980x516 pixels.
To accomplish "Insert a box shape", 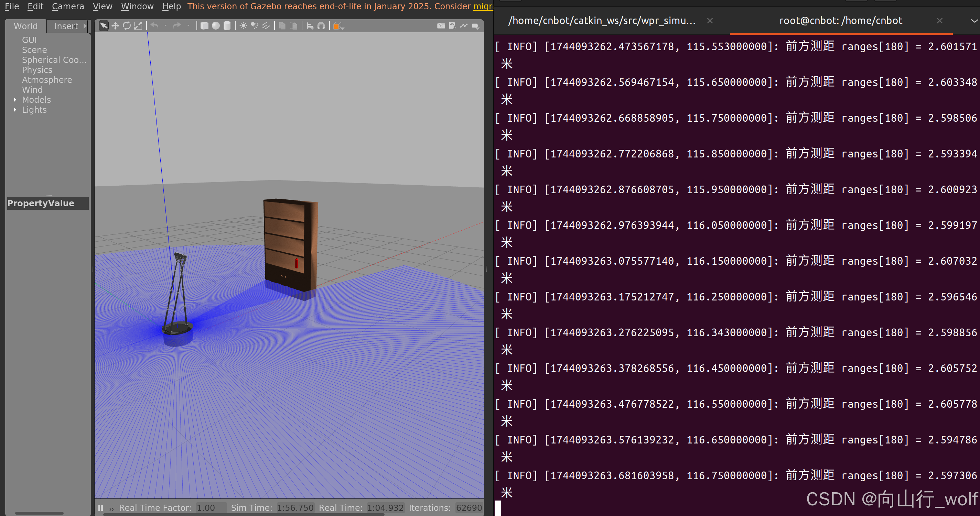I will (204, 26).
